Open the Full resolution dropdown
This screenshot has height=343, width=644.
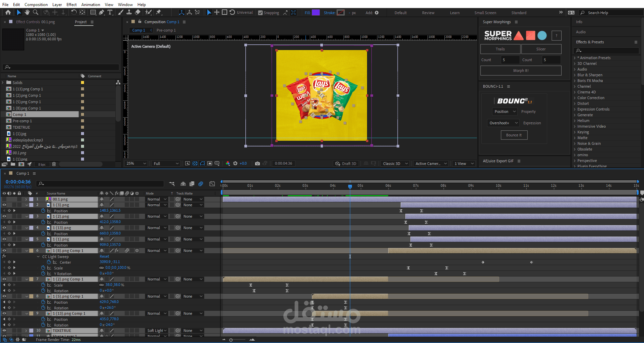click(166, 164)
